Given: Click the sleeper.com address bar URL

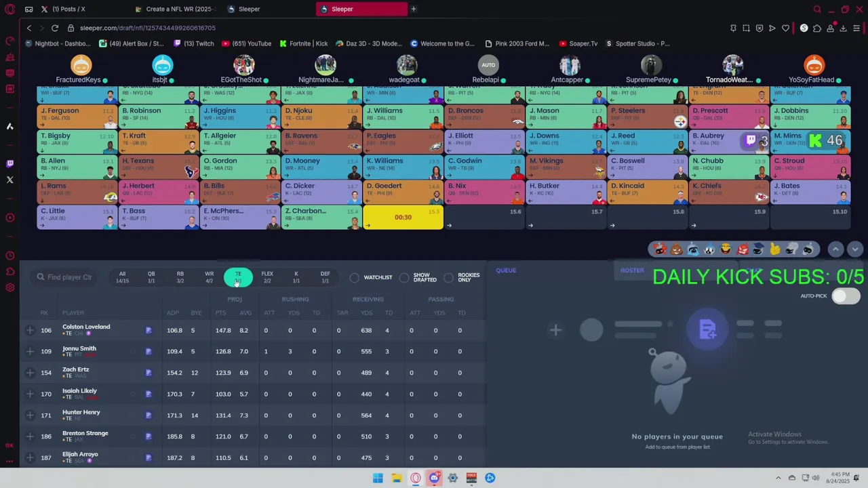Looking at the screenshot, I should (147, 28).
